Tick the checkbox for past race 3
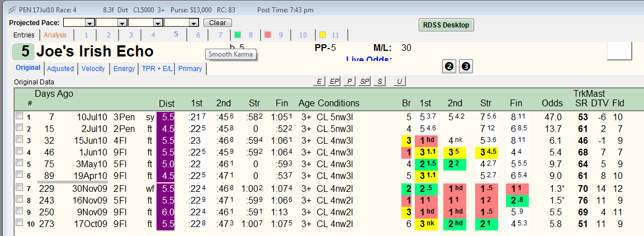 [19, 140]
